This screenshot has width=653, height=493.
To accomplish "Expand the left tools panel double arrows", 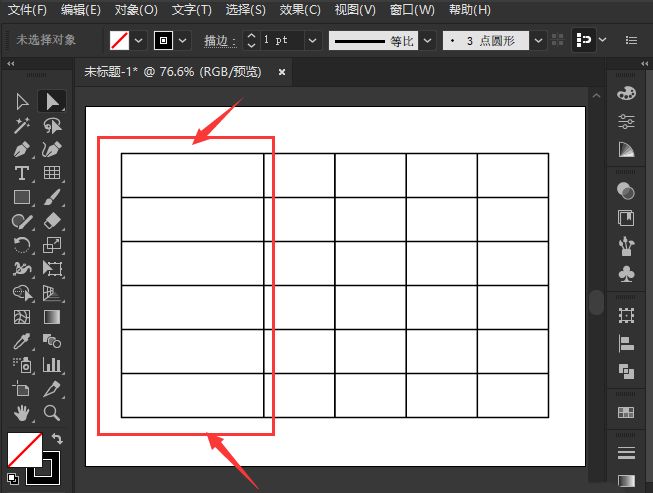I will pos(11,63).
